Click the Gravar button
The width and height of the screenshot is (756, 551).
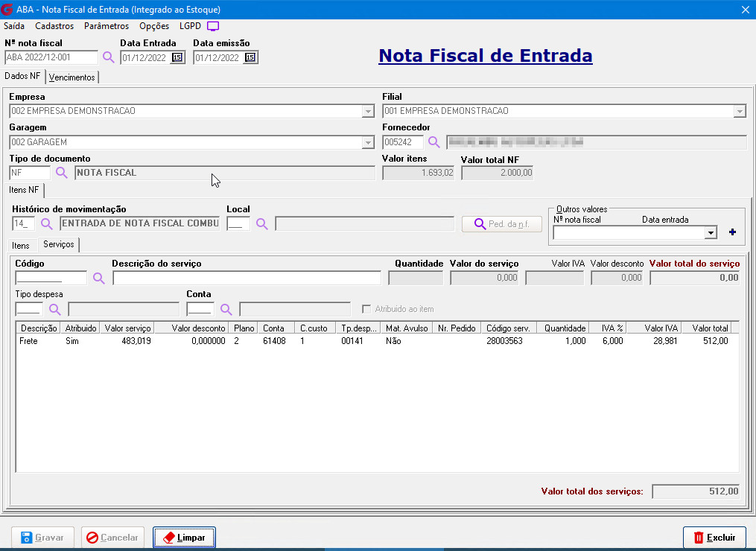point(43,538)
